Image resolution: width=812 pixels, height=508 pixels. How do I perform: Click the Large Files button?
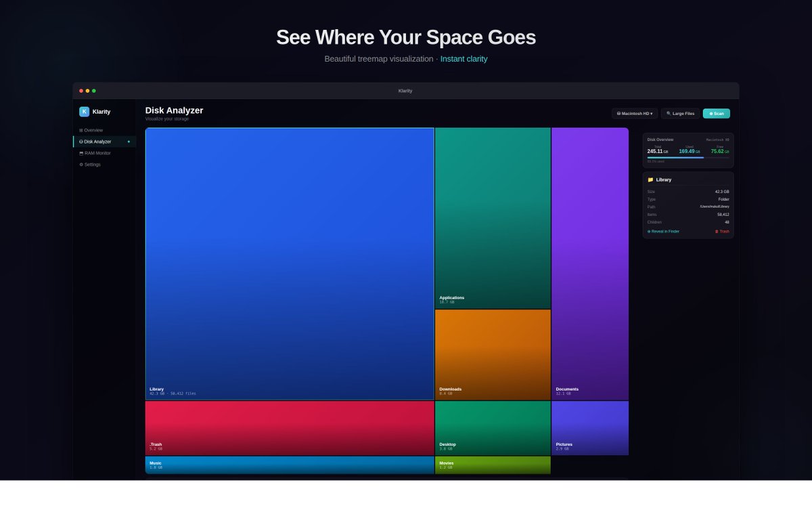pos(680,114)
